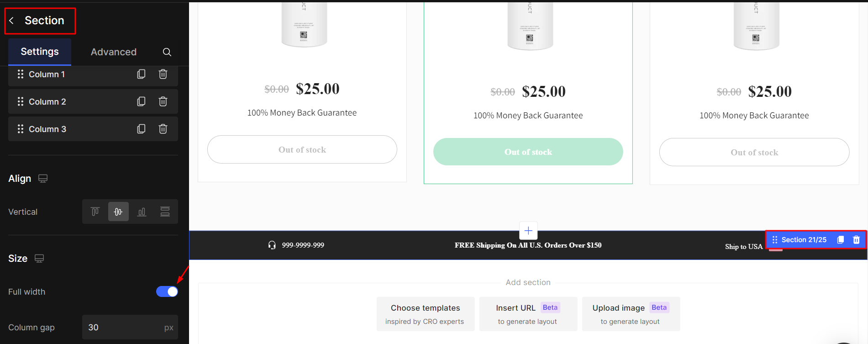Duplicate Column 1

141,74
